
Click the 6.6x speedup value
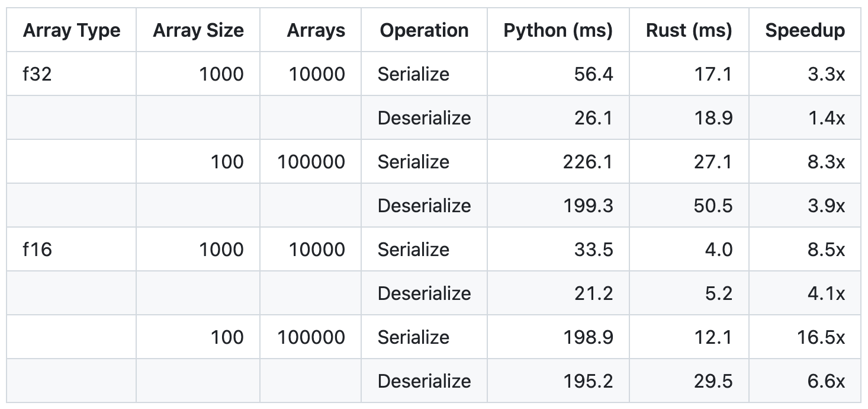[x=827, y=381]
